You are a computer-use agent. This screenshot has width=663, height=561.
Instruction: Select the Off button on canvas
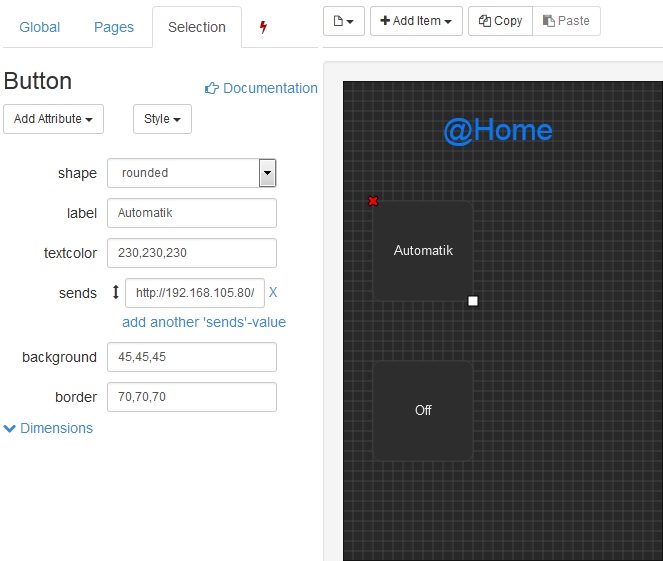(423, 410)
